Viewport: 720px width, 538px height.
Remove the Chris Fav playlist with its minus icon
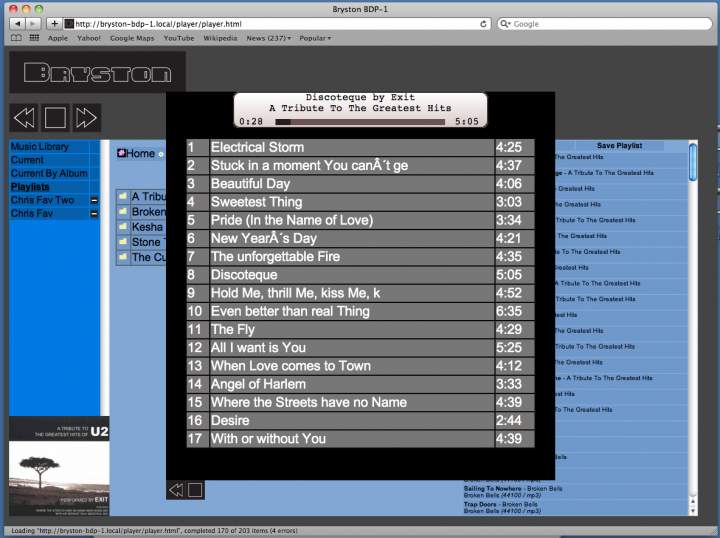[x=94, y=214]
